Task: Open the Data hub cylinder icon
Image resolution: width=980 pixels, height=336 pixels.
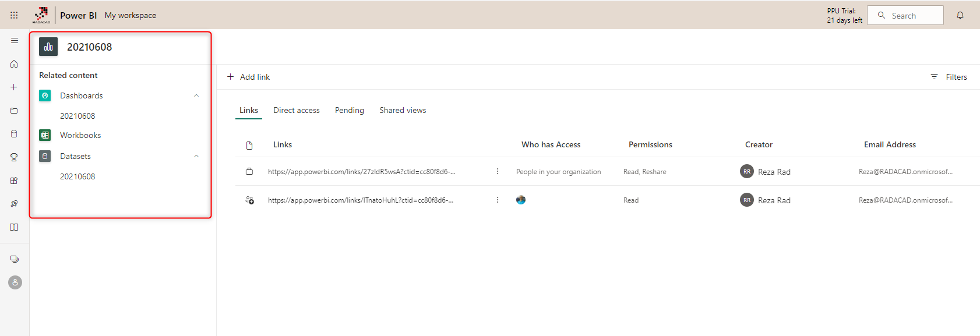Action: [x=14, y=134]
